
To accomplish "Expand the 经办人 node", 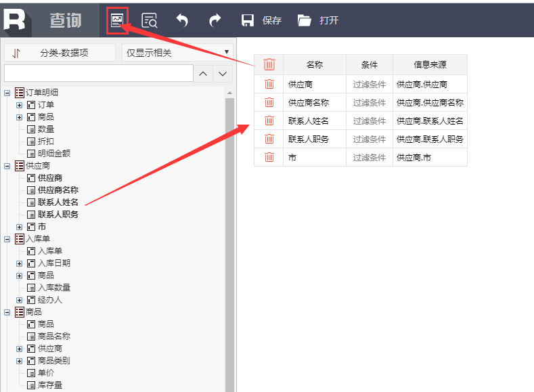I will pos(19,300).
